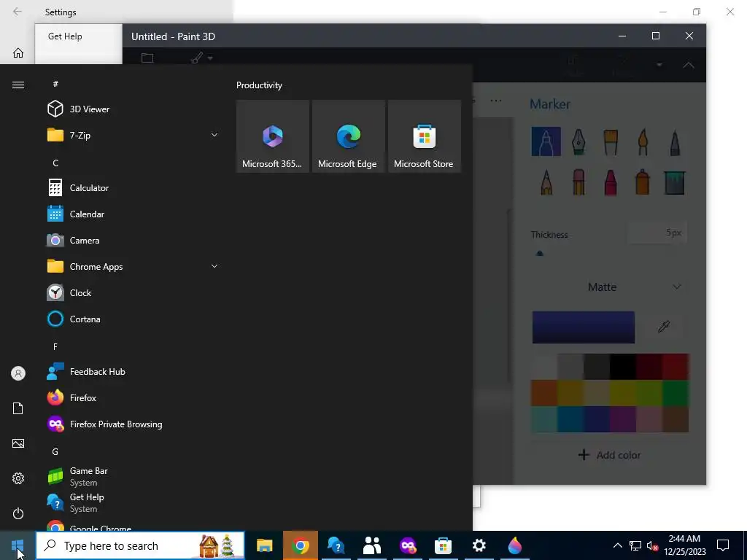
Task: Collapse the Paint 3D ribbon chevron
Action: click(689, 65)
